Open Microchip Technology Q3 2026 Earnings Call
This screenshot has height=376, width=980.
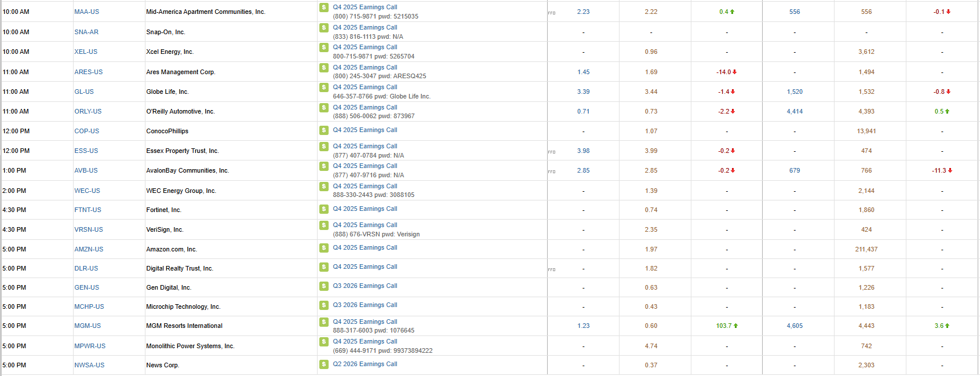365,305
